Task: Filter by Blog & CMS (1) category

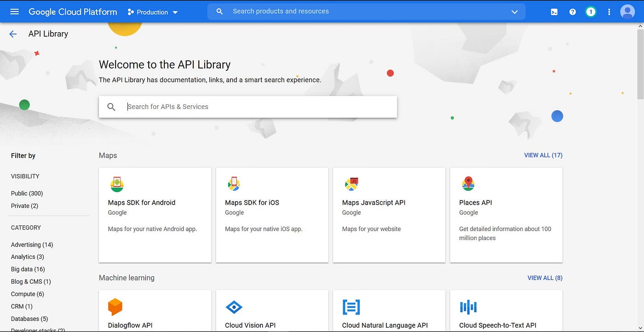Action: (31, 281)
